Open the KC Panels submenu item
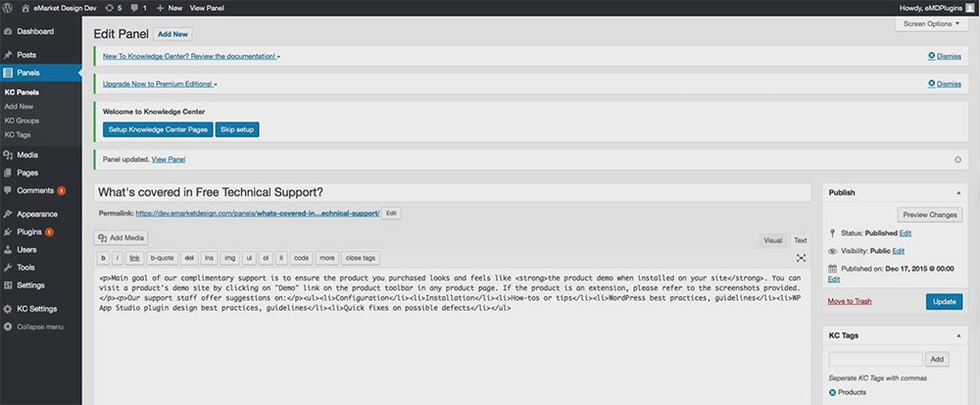The width and height of the screenshot is (980, 405). tap(22, 92)
